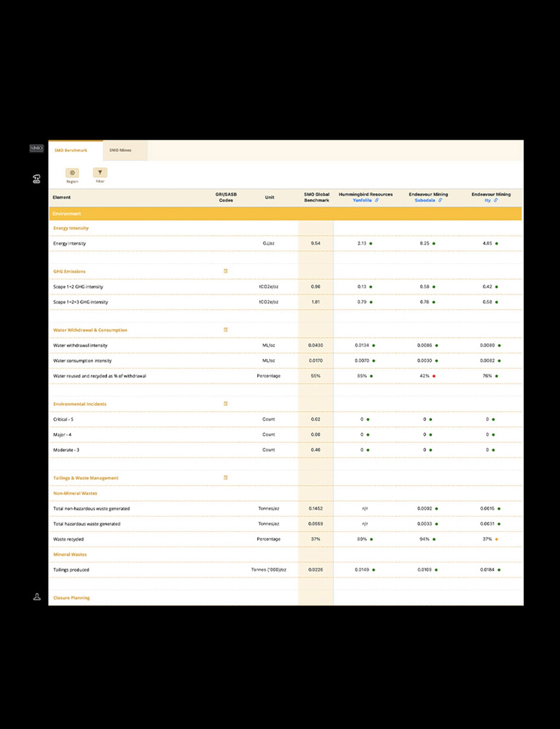
Task: Click the codes icon beside Water Withdrawal & Consumption
Action: (226, 330)
